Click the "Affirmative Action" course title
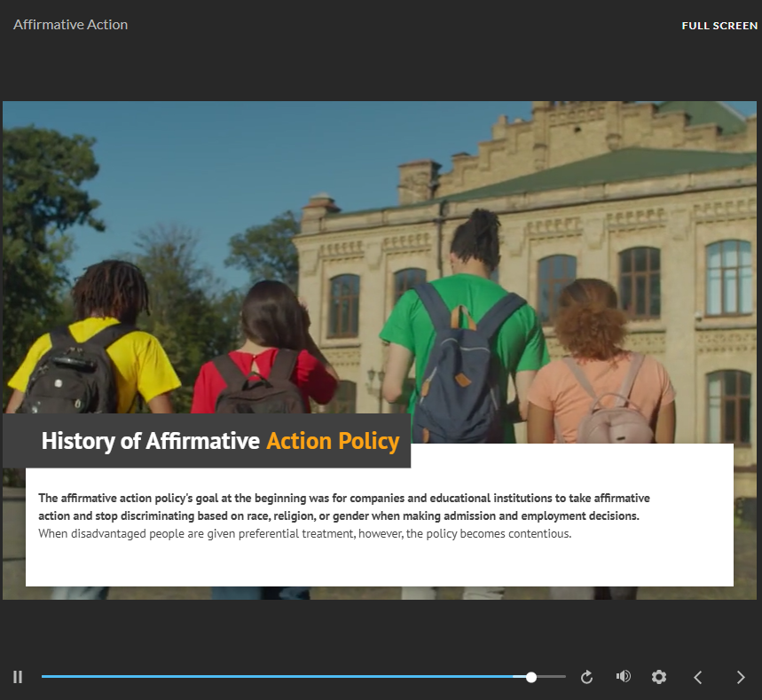 pyautogui.click(x=71, y=25)
